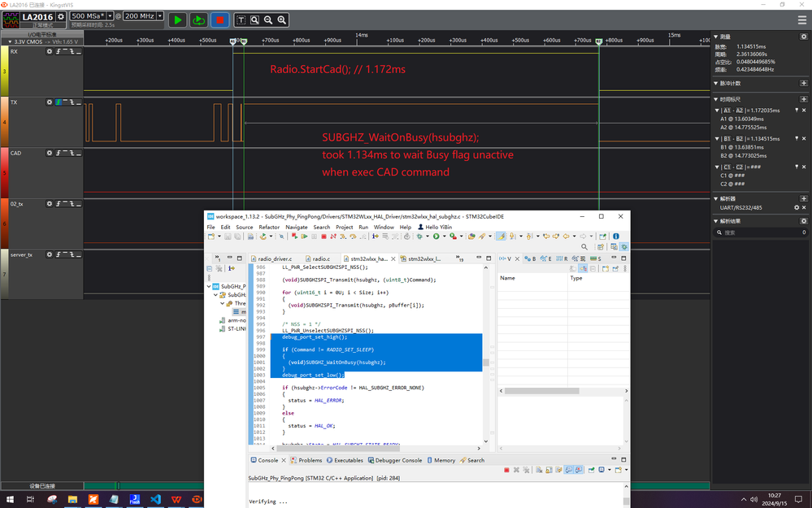Add a new protocol analyzer with plus
The image size is (812, 508).
(x=804, y=198)
